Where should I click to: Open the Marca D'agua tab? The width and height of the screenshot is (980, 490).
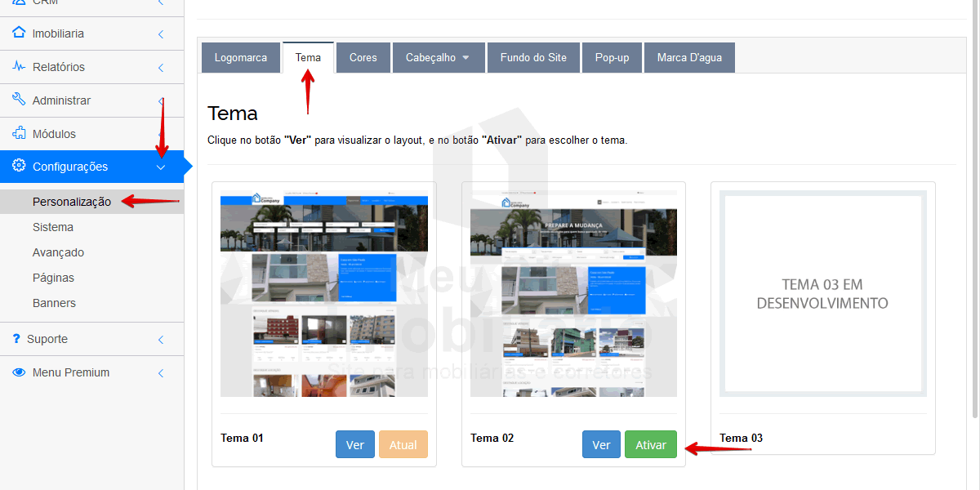[x=688, y=58]
